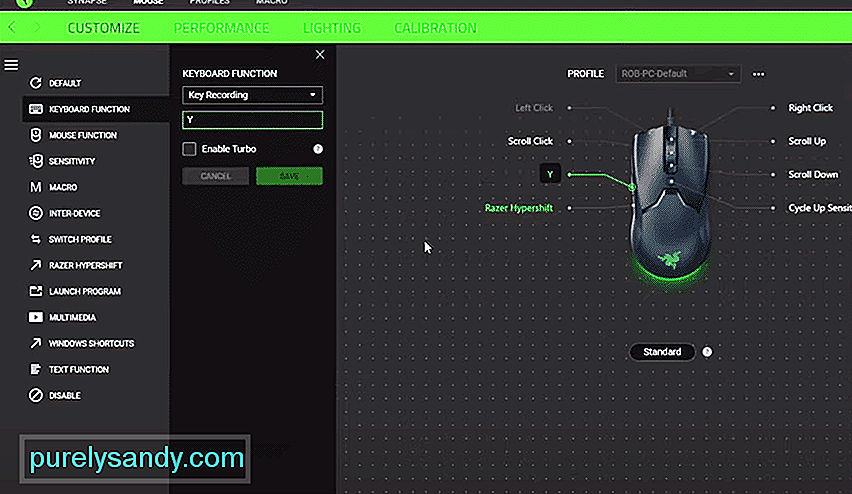Select the Scroll Click assignment
The width and height of the screenshot is (852, 494).
[x=530, y=141]
